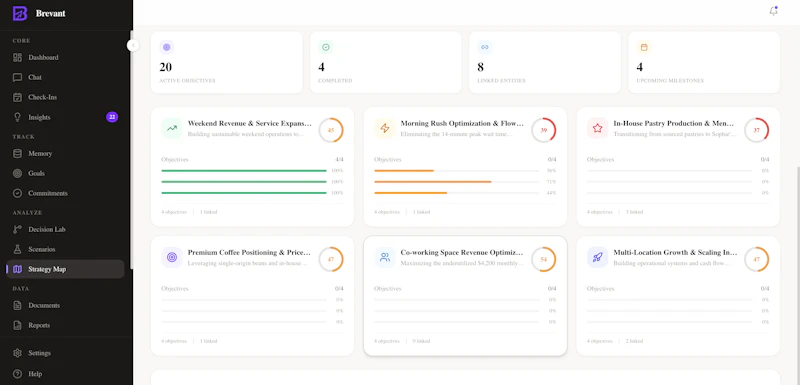This screenshot has width=800, height=385.
Task: Collapse the sidebar with the chevron button
Action: pos(133,45)
